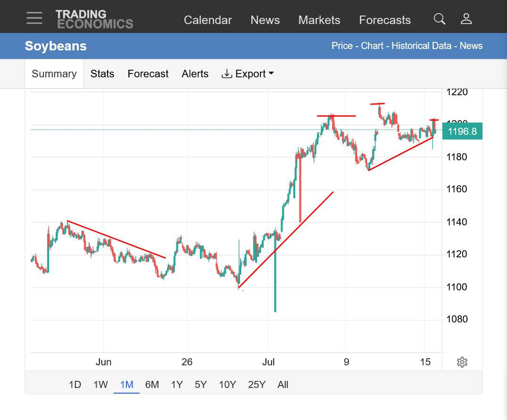Open the Forecast tab

(x=148, y=74)
